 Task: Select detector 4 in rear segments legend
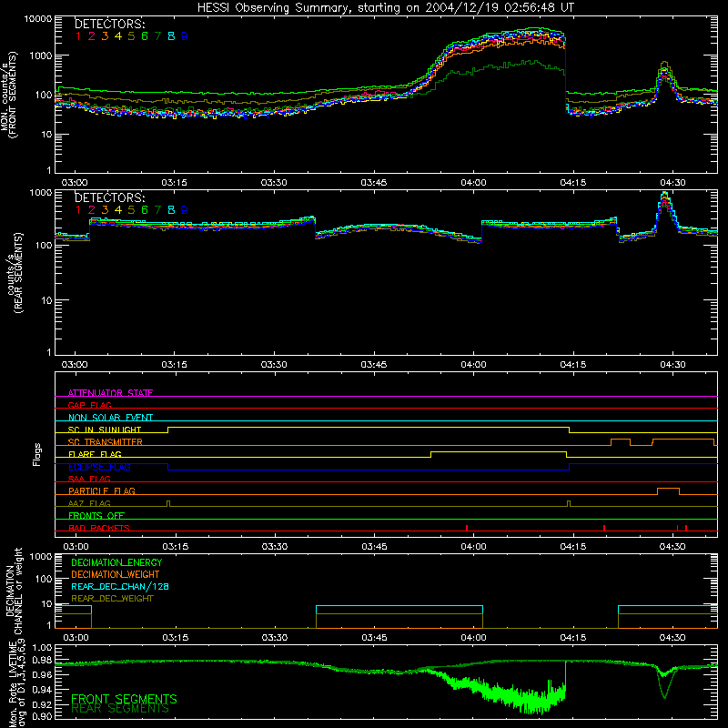(x=118, y=210)
